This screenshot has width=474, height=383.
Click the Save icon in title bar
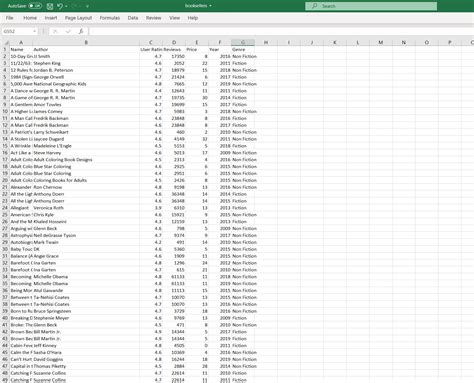tap(50, 6)
